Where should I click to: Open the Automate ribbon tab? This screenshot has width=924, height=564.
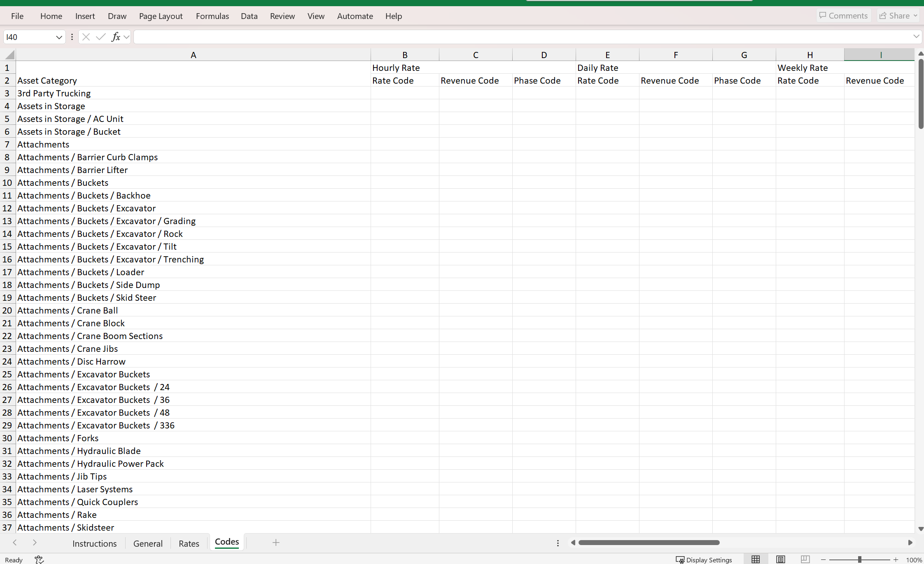tap(355, 16)
